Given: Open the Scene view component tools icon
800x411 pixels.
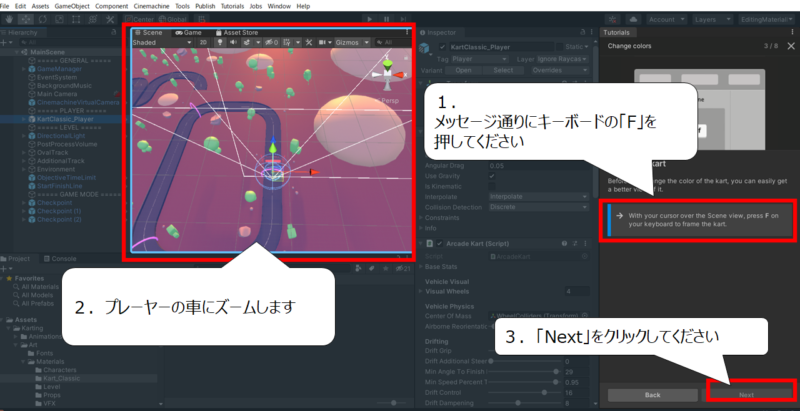Looking at the screenshot, I should point(309,42).
